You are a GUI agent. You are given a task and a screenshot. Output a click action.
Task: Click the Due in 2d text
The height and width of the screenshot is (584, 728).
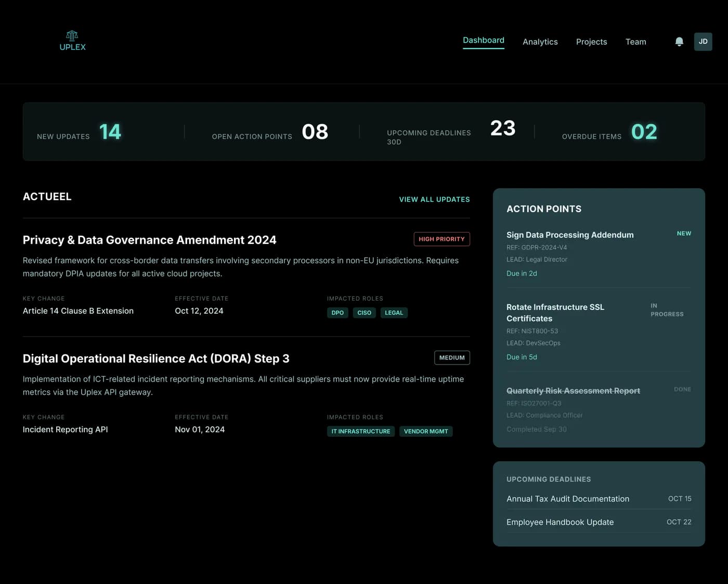[522, 273]
